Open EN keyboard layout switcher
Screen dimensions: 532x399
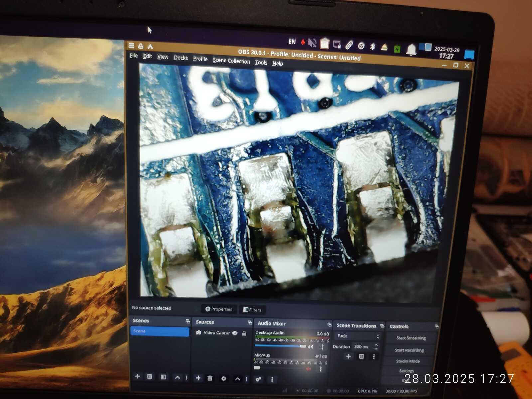coord(292,41)
